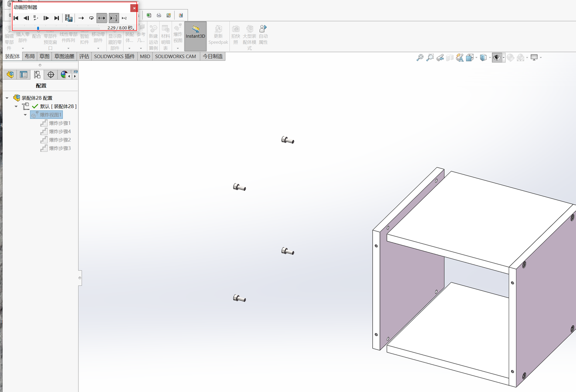Collapse the 装配体28 配置 tree node

click(6, 97)
